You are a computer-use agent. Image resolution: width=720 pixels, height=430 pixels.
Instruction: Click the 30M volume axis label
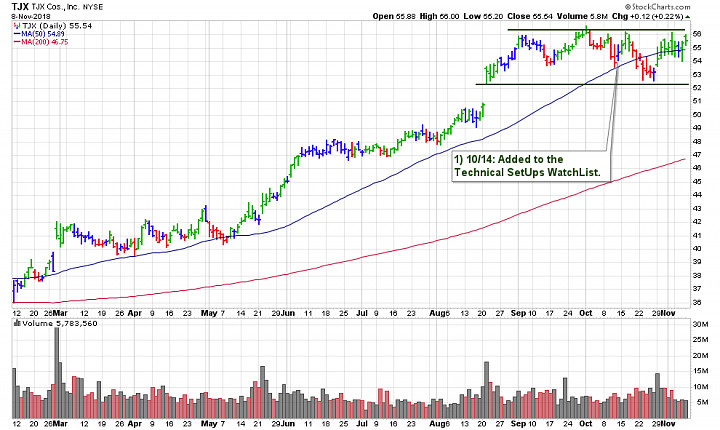(x=700, y=324)
